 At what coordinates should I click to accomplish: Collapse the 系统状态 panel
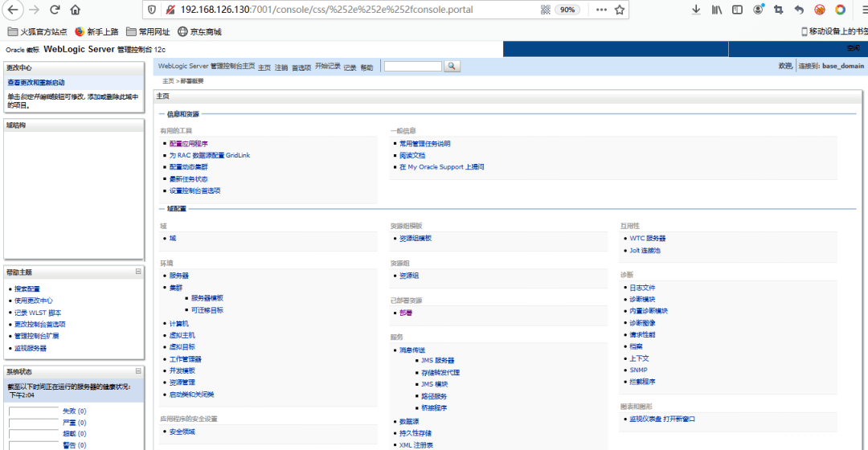coord(138,371)
